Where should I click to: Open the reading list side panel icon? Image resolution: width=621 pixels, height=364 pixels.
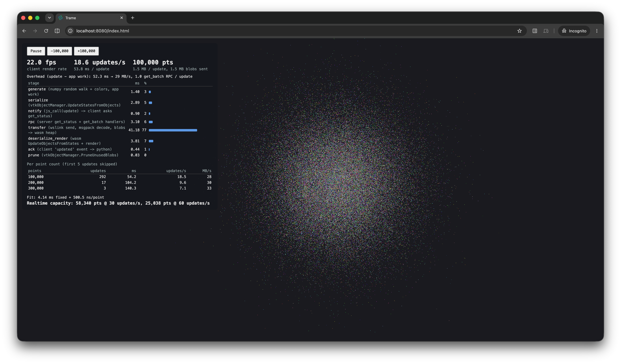[x=535, y=31]
